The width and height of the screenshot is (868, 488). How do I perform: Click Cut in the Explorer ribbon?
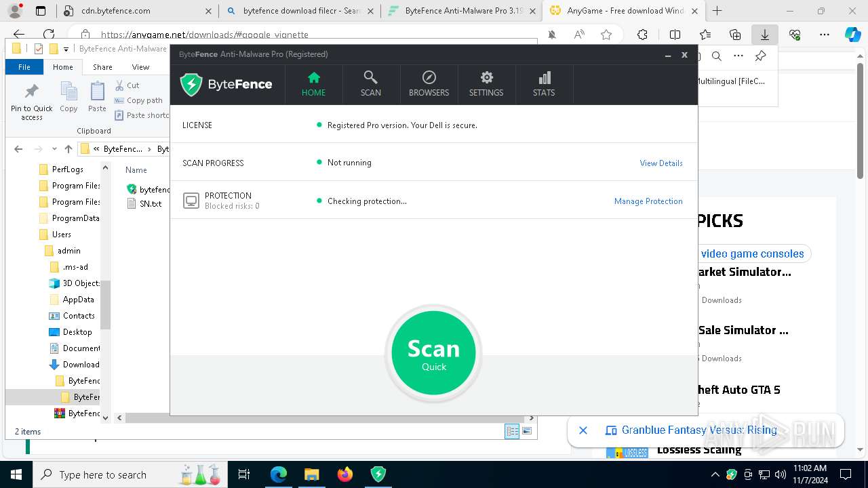[127, 85]
